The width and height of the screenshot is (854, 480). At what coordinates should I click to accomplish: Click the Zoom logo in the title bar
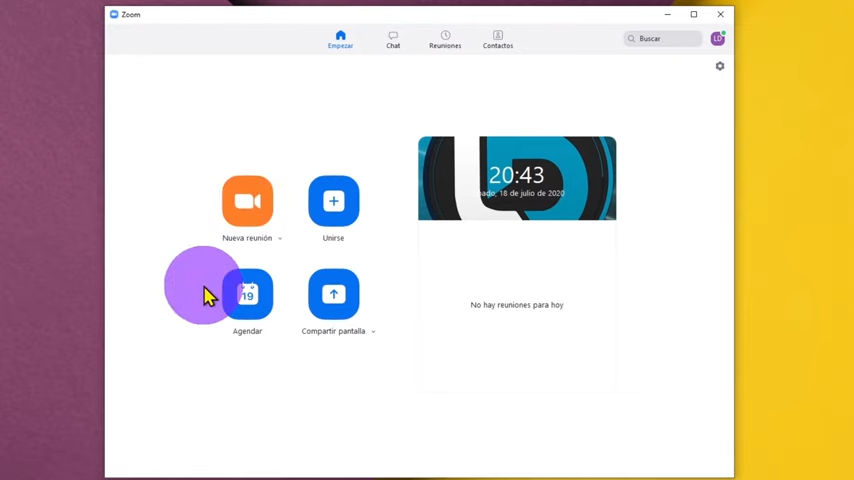tap(114, 14)
